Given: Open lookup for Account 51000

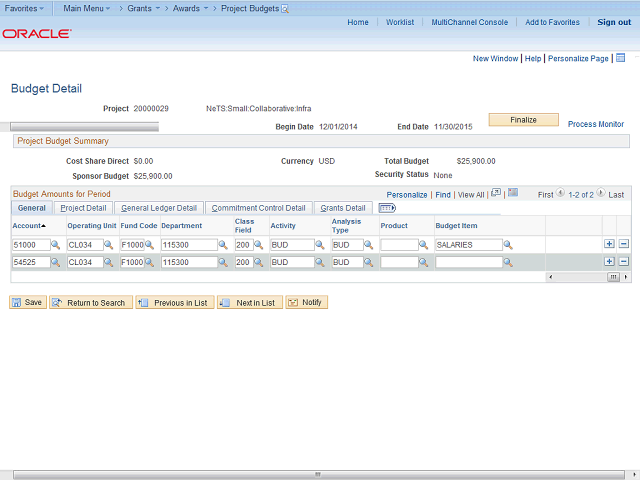Looking at the screenshot, I should pyautogui.click(x=56, y=245).
